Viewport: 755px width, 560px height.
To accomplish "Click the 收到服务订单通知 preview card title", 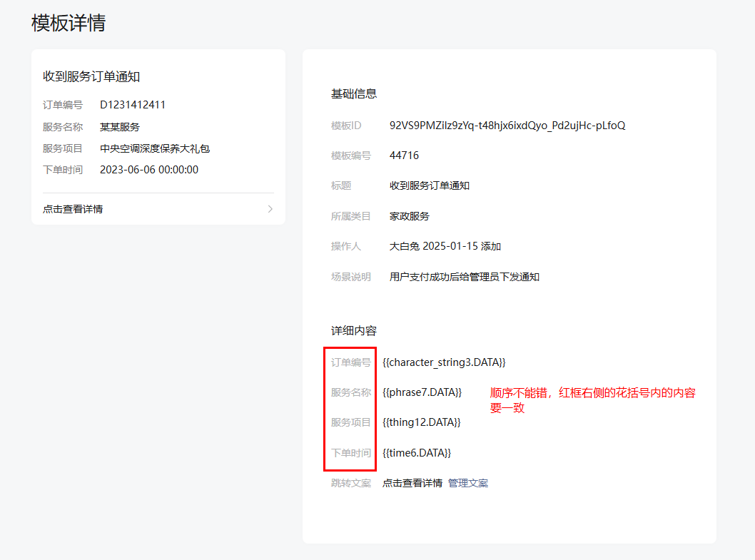I will click(x=91, y=76).
